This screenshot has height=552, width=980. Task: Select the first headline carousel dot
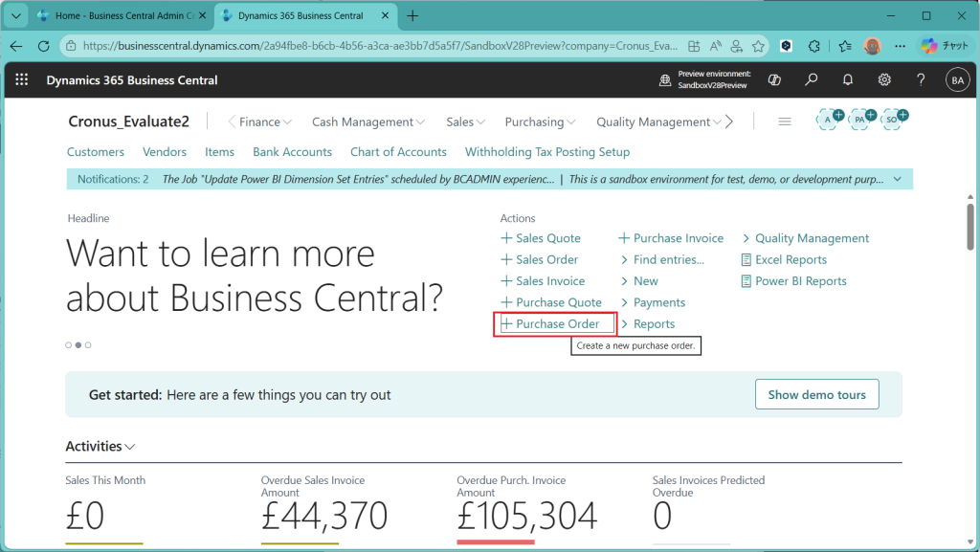coord(68,344)
